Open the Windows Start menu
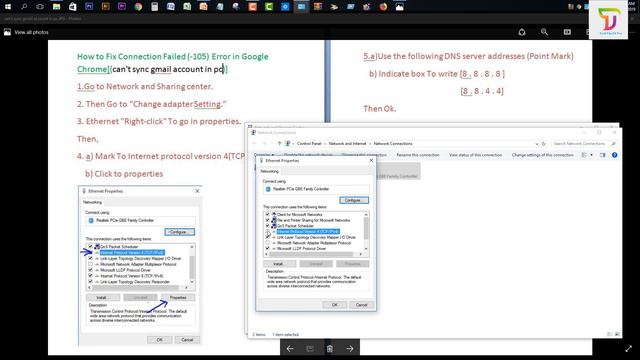Image resolution: width=640 pixels, height=360 pixels. click(x=8, y=7)
